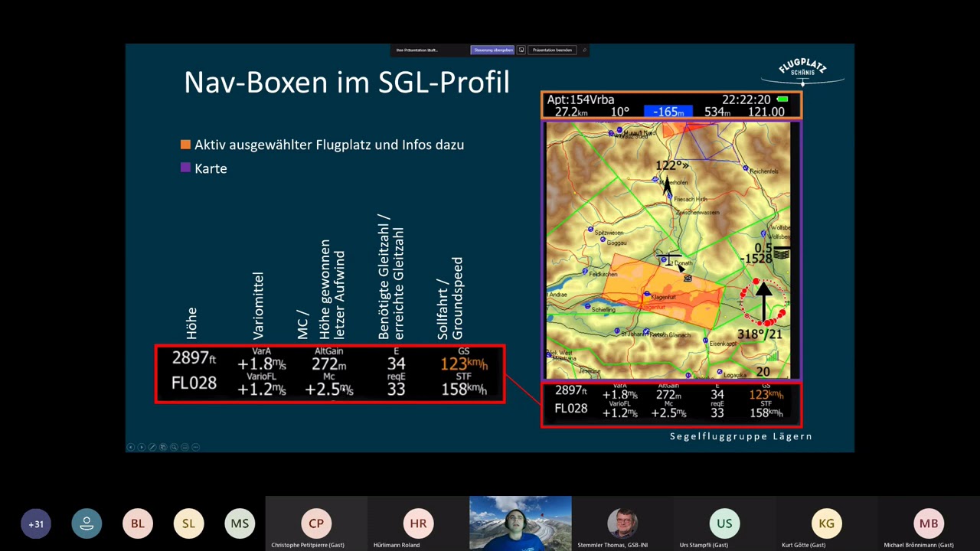Click '+2.5m/s' Mc value in enlarged nav box
The height and width of the screenshot is (551, 980).
click(329, 390)
